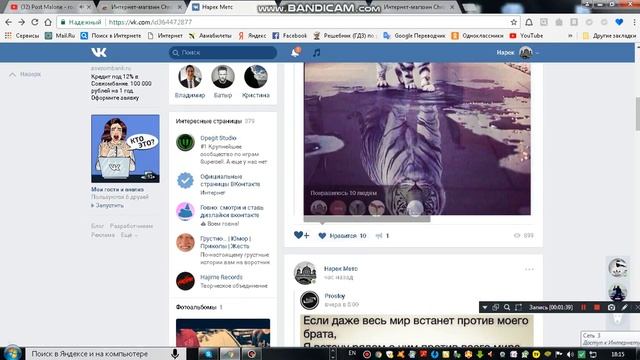640x360 pixels.
Task: Open Mail.Ru bookmark
Action: (x=60, y=36)
